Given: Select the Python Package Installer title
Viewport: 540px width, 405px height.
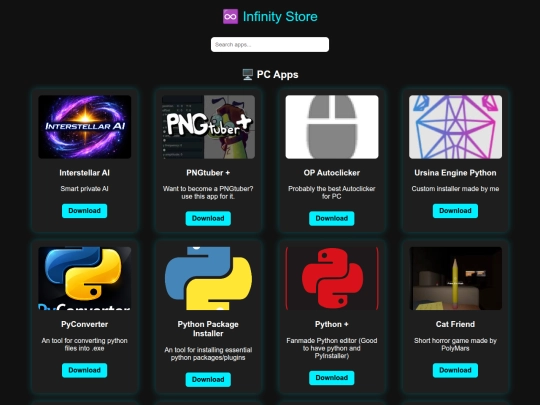Looking at the screenshot, I should (x=208, y=329).
